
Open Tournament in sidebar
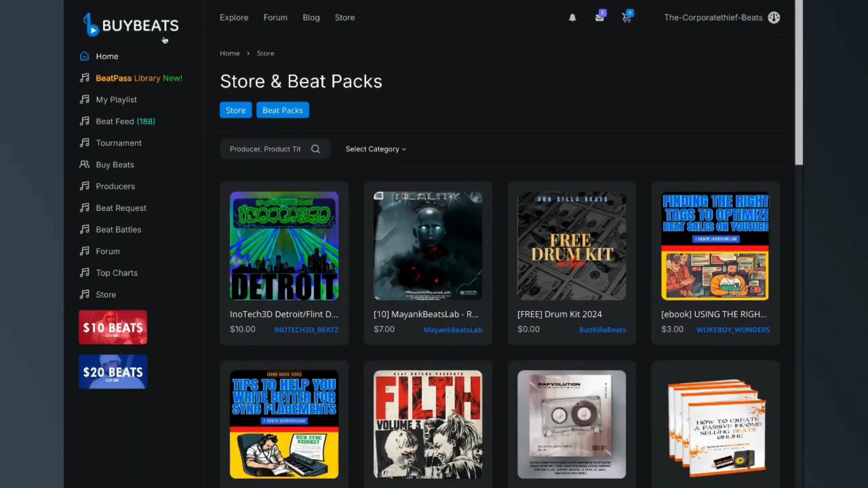[118, 143]
